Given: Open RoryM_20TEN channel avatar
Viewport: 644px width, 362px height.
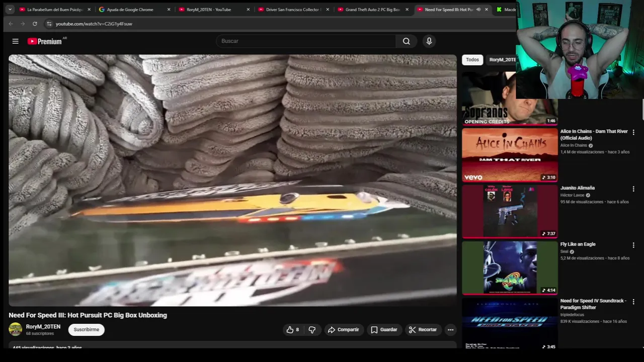Looking at the screenshot, I should [x=16, y=329].
